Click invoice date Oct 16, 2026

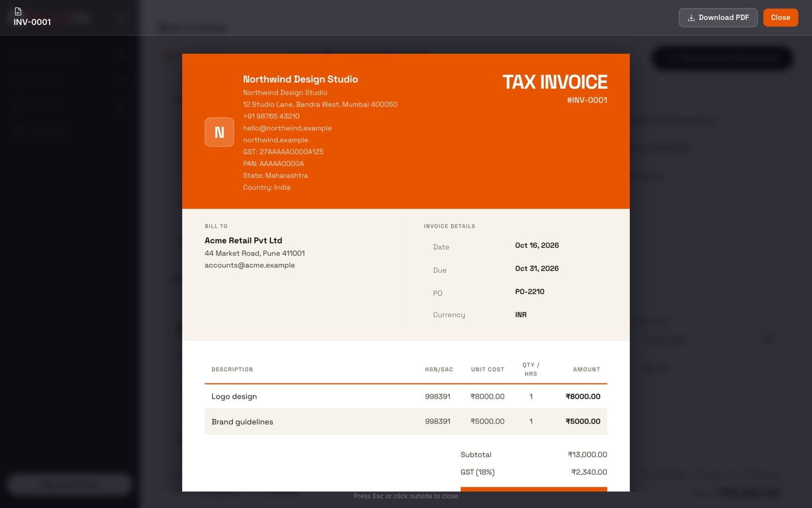pyautogui.click(x=537, y=245)
